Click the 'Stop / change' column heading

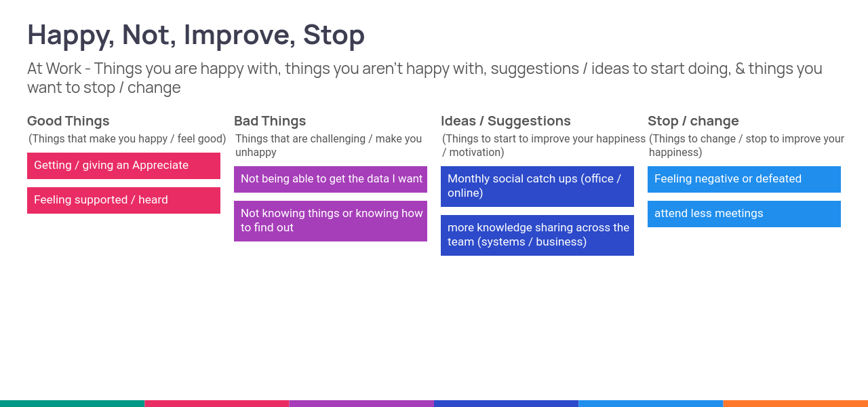click(x=693, y=121)
